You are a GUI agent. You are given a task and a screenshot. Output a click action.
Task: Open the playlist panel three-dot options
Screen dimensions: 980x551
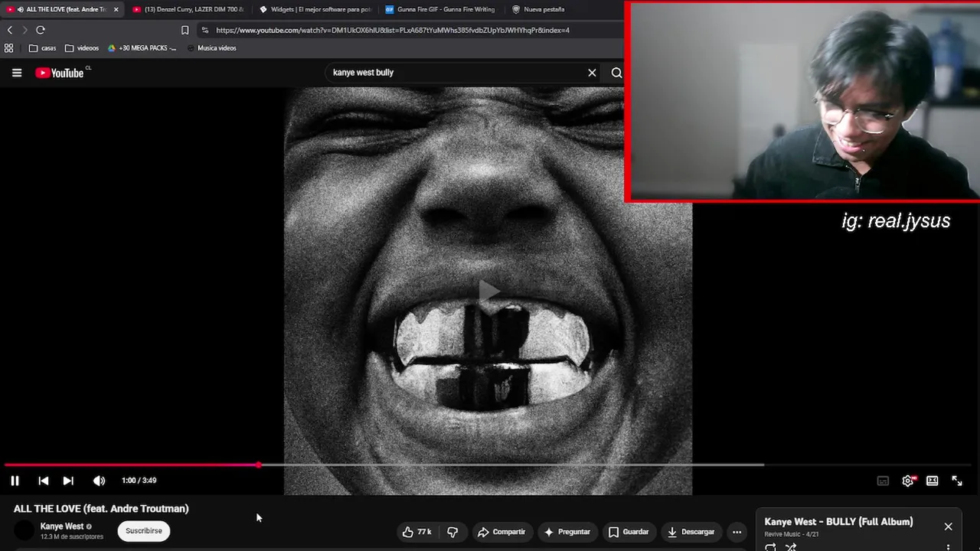tap(948, 546)
